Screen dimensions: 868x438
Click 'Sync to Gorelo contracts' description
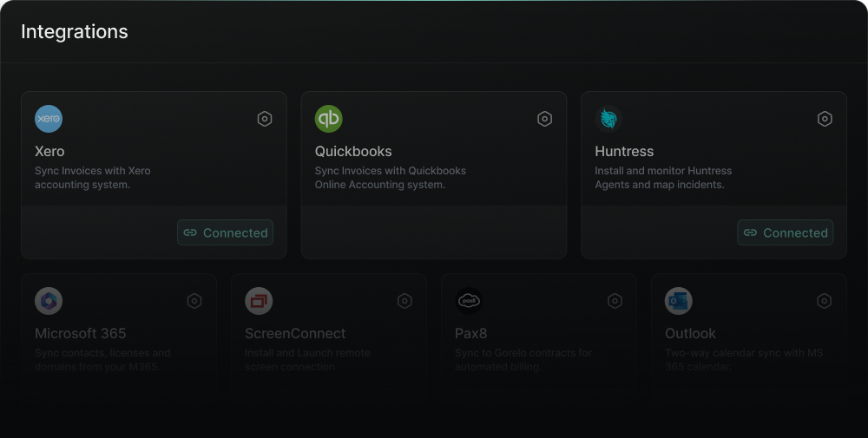tap(523, 359)
